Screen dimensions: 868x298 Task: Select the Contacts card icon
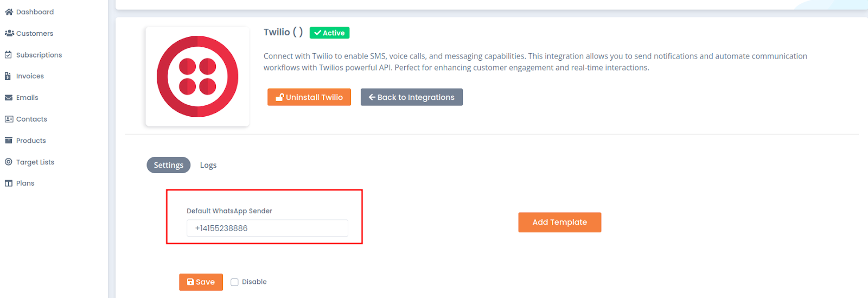coord(9,119)
